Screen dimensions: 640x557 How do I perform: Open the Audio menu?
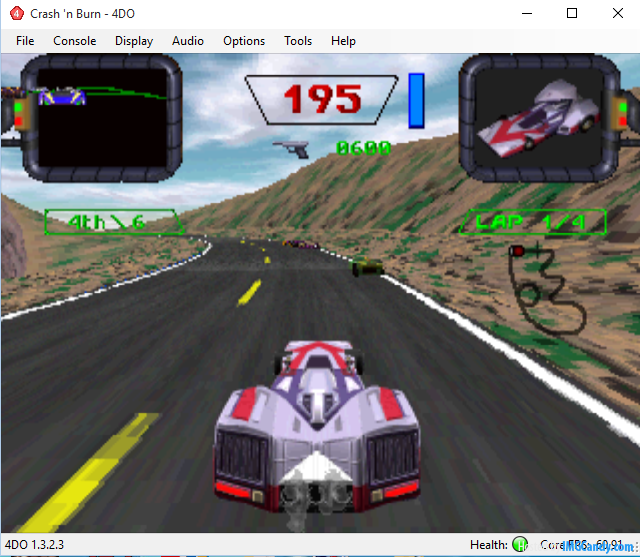(188, 41)
